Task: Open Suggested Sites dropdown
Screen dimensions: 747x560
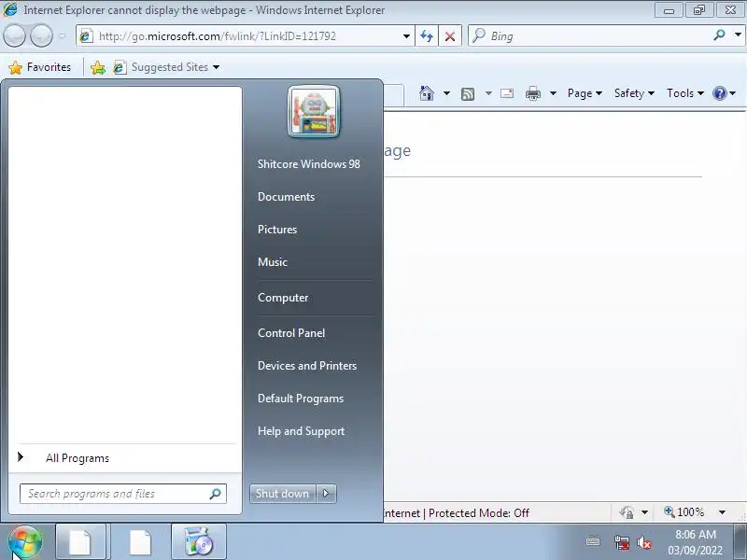Action: (167, 67)
